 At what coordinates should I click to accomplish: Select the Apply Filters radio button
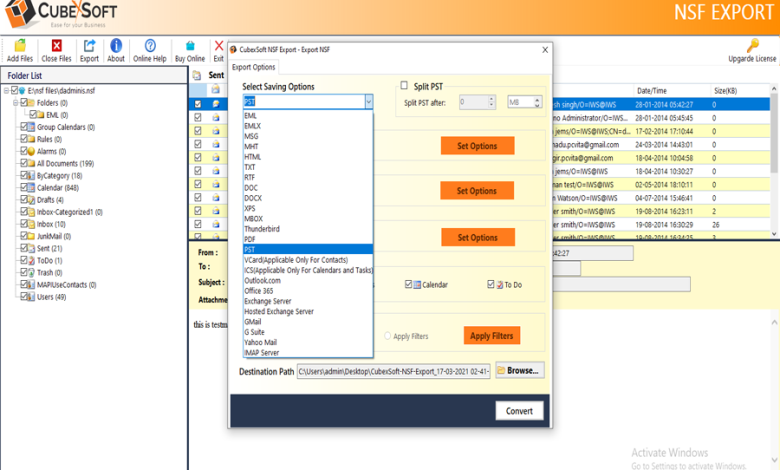[x=388, y=336]
